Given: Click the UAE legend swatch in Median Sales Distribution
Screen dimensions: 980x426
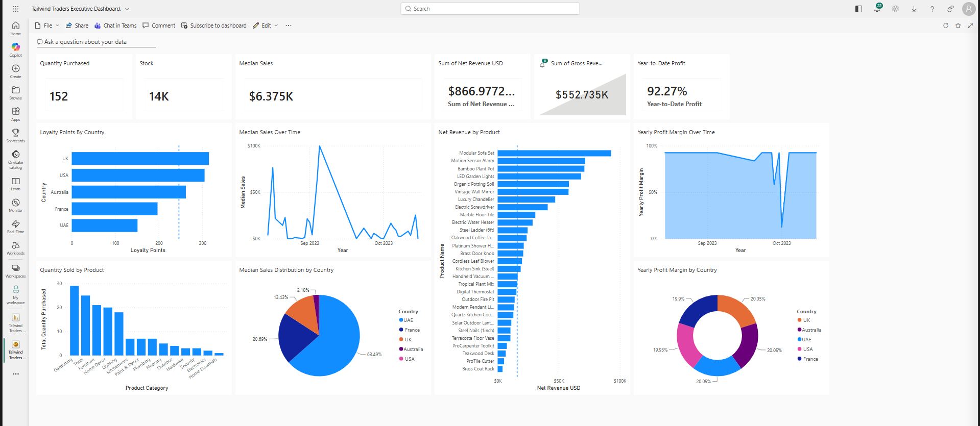Looking at the screenshot, I should (x=401, y=320).
